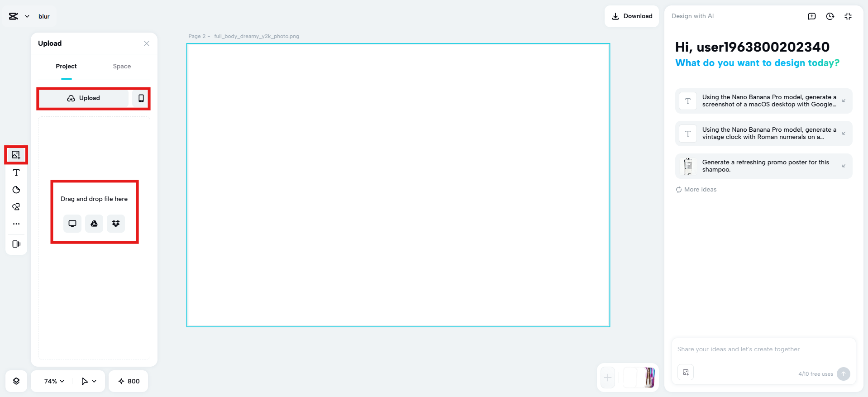
Task: Expand the chevron next to the logo
Action: pyautogui.click(x=27, y=16)
